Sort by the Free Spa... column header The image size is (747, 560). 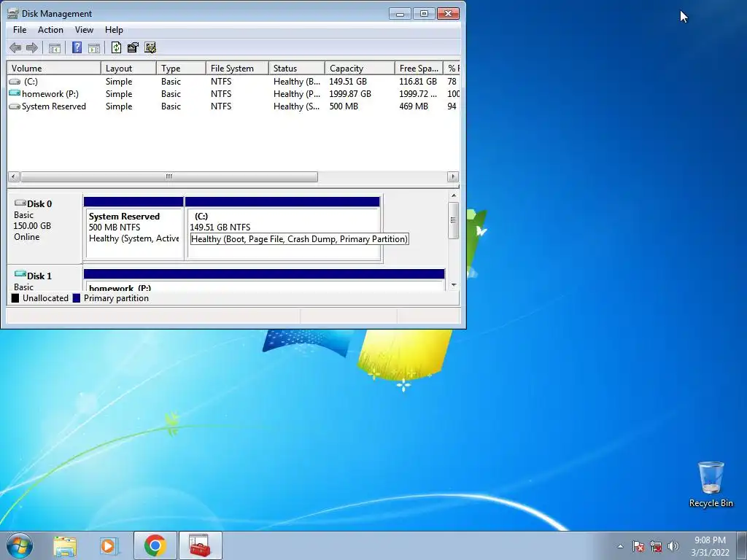coord(419,68)
